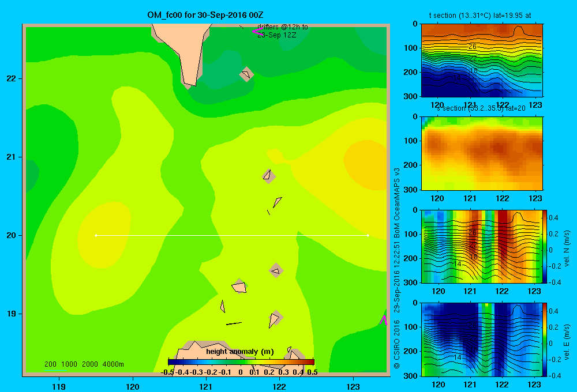Open the northward velocity section plot
Image resolution: width=577 pixels, height=392 pixels.
(x=482, y=246)
